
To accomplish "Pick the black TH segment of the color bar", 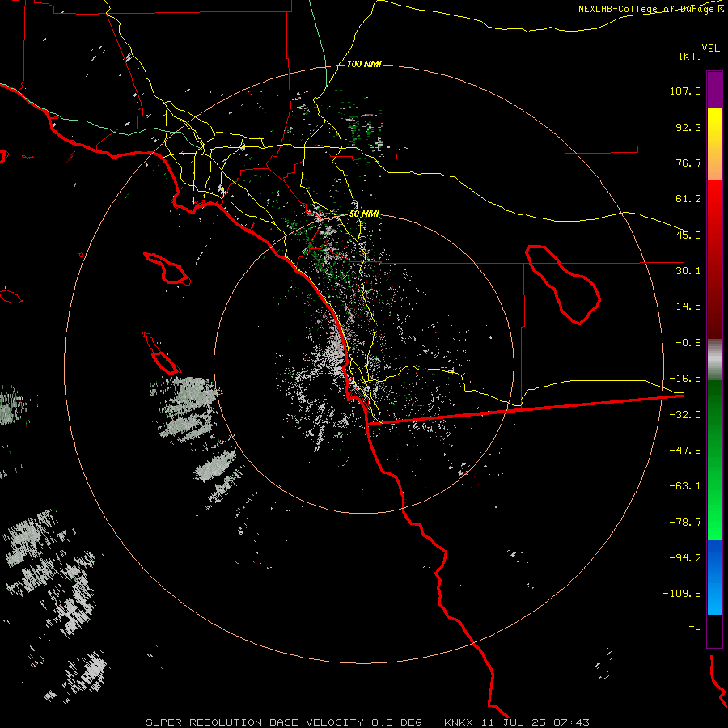I will click(714, 630).
